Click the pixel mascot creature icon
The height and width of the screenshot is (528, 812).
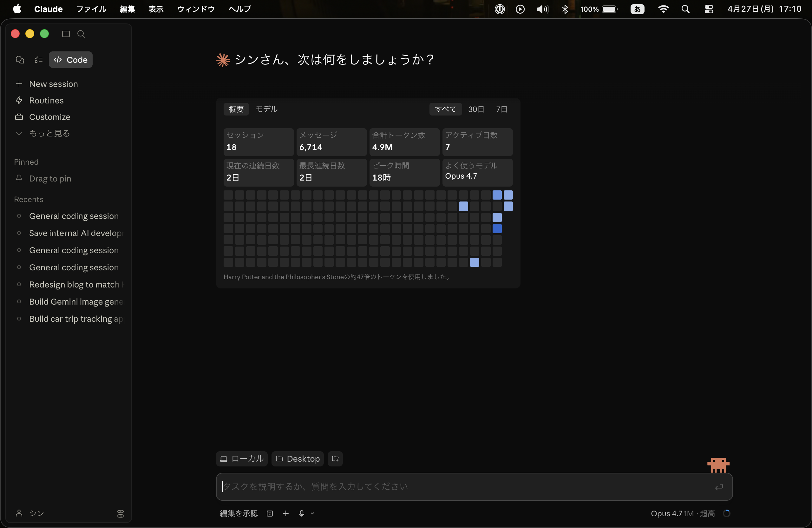pos(718,465)
